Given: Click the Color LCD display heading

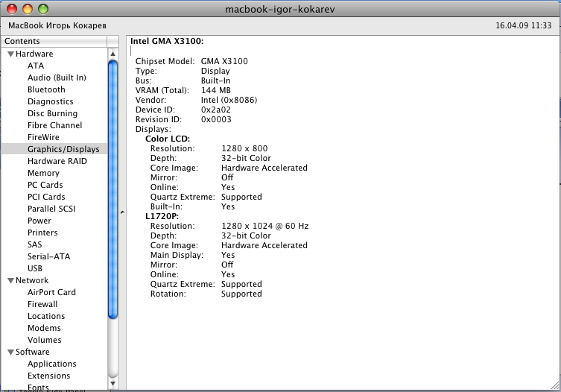Looking at the screenshot, I should tap(168, 139).
